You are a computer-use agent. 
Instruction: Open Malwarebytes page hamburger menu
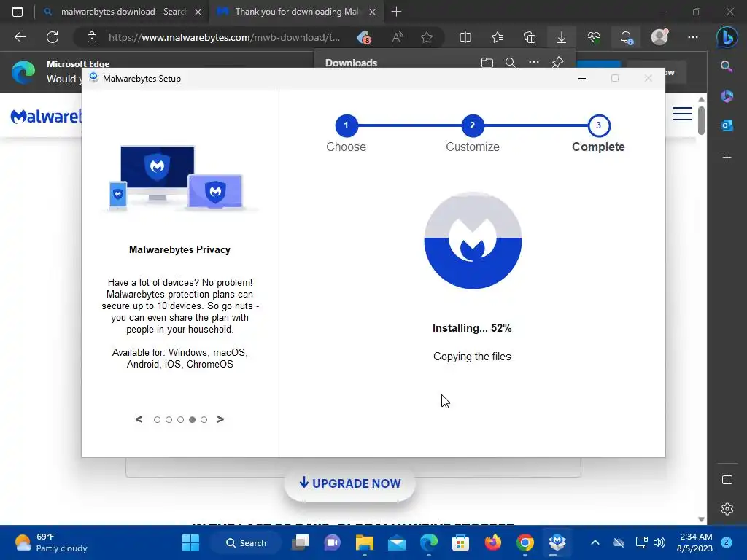(683, 114)
